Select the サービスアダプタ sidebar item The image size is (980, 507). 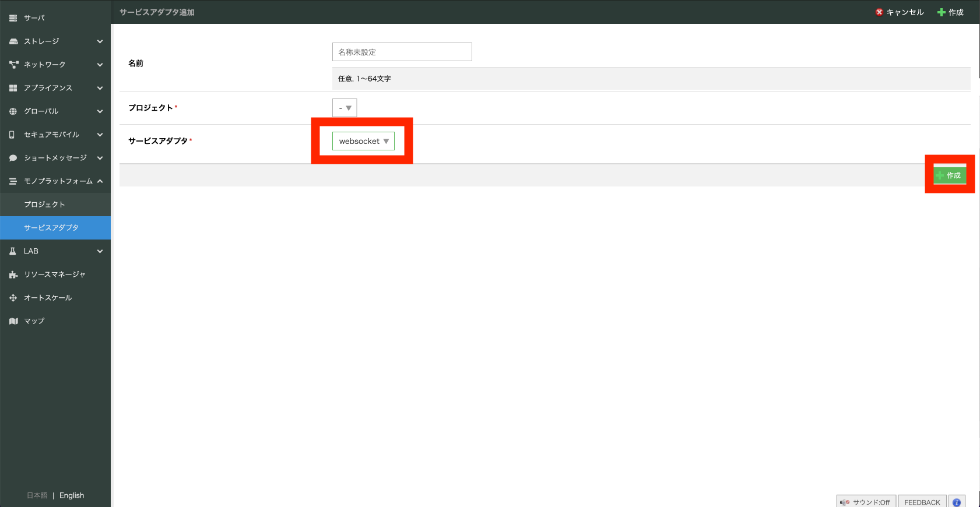[51, 228]
